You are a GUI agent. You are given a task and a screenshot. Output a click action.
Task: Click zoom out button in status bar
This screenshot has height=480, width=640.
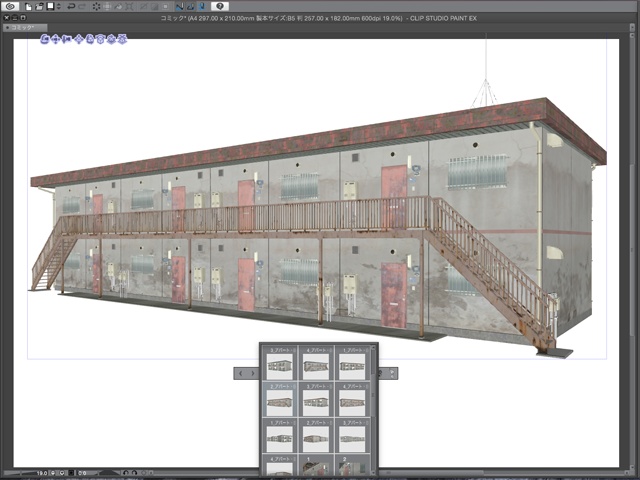tap(53, 473)
